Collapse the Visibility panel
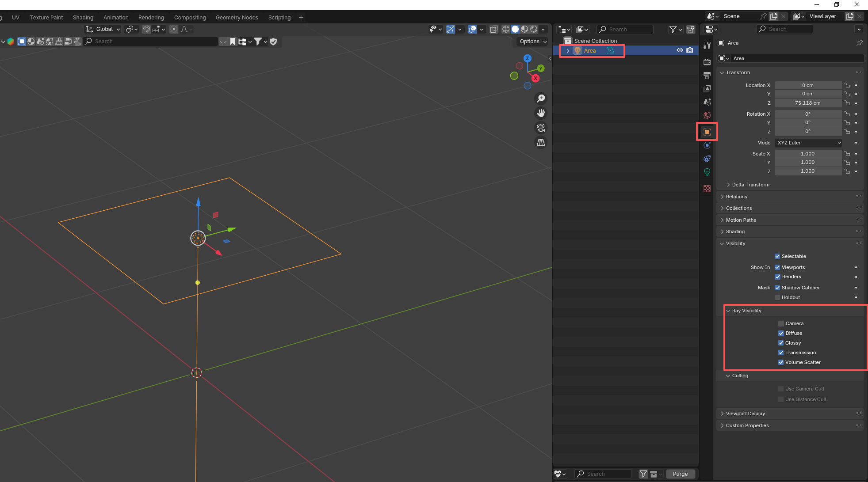This screenshot has width=868, height=482. point(735,243)
